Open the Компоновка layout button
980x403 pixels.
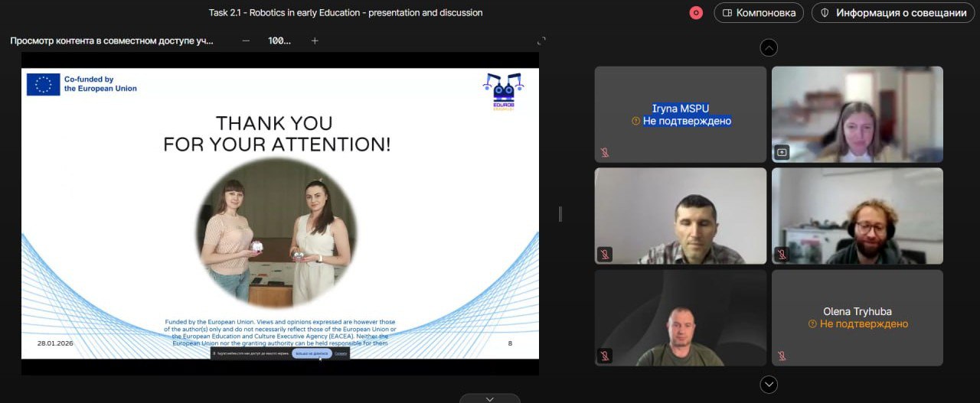(759, 13)
